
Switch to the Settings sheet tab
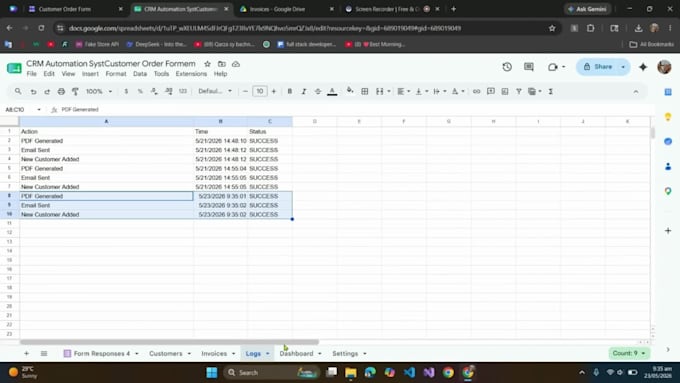[345, 354]
